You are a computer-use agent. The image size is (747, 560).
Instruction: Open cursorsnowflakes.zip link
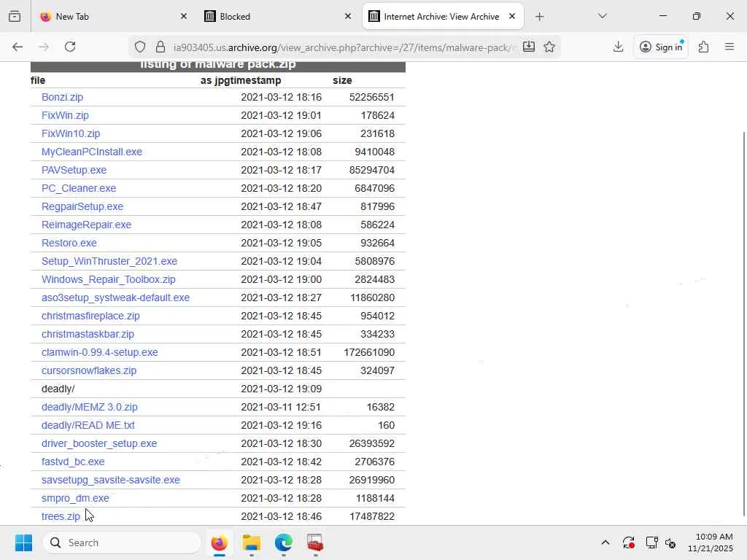[88, 370]
